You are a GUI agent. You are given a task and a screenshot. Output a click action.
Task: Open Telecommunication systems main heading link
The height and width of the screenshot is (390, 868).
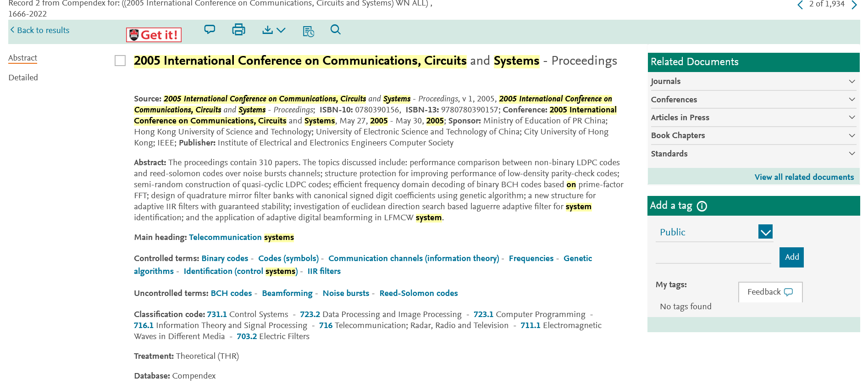pyautogui.click(x=241, y=237)
